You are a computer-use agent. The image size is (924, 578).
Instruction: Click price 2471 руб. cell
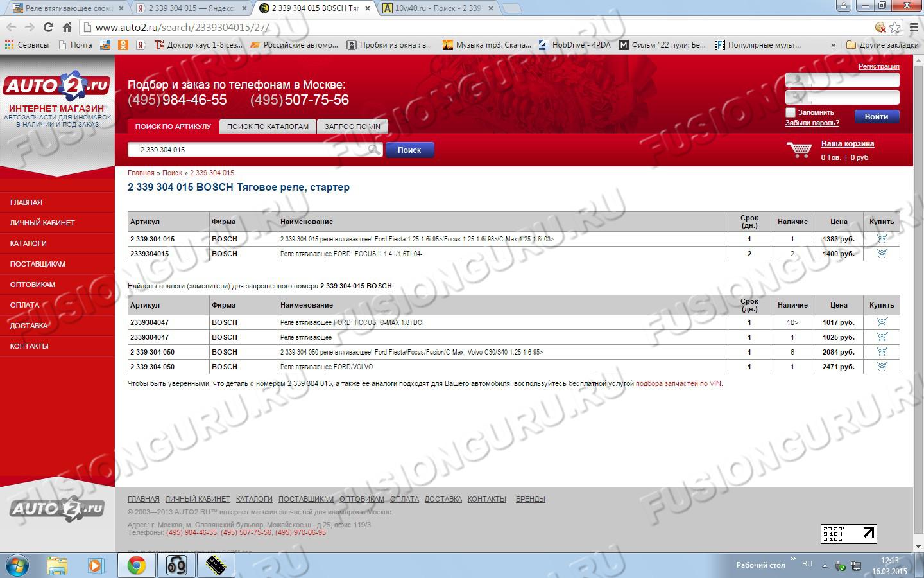point(838,367)
